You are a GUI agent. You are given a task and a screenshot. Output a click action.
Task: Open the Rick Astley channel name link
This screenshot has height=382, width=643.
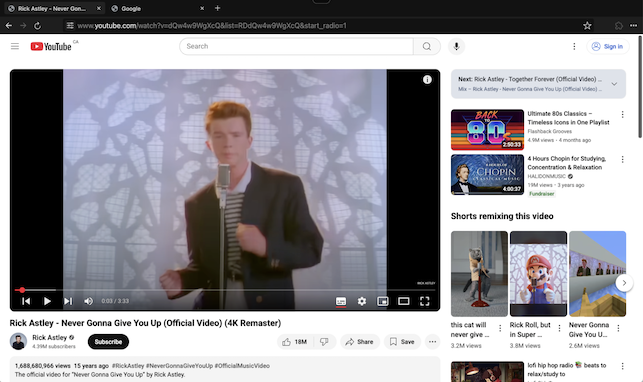pos(50,337)
